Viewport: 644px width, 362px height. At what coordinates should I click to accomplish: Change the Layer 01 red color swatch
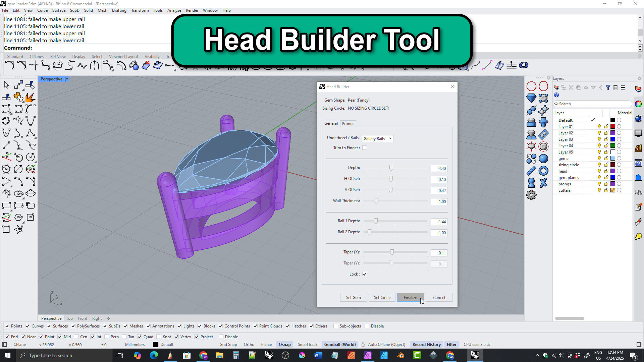point(613,127)
